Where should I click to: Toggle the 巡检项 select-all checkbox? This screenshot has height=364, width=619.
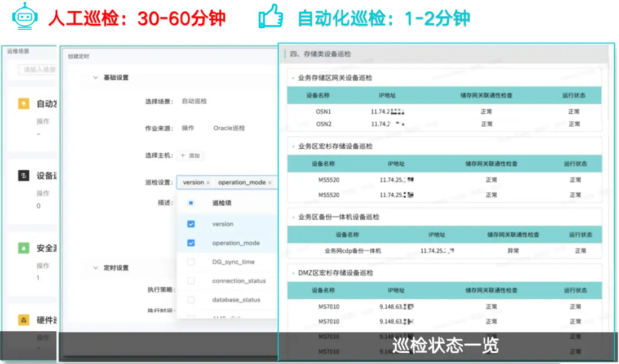click(191, 203)
